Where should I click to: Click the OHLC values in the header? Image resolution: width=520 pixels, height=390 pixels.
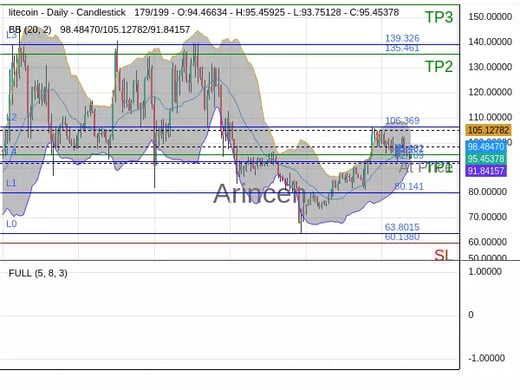[x=288, y=13]
